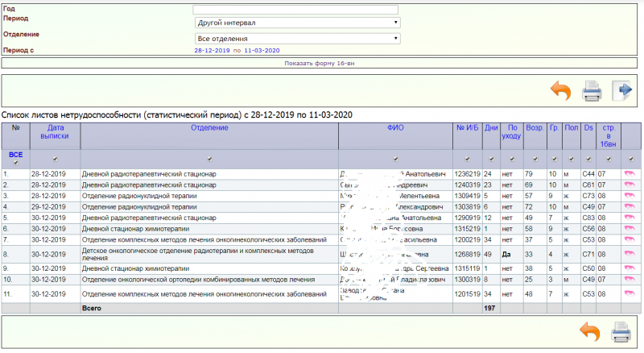This screenshot has width=644, height=353.
Task: Click the start date 28-12-2019 link
Action: tap(212, 50)
